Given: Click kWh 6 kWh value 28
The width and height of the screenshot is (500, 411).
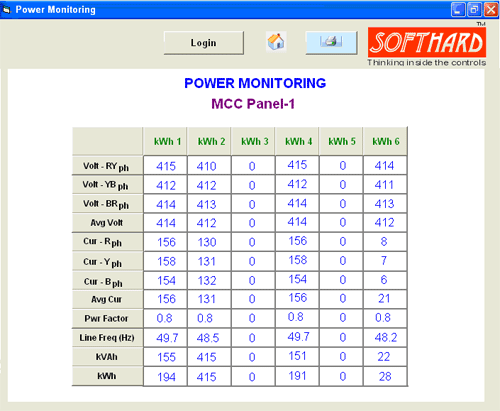Looking at the screenshot, I should (385, 376).
